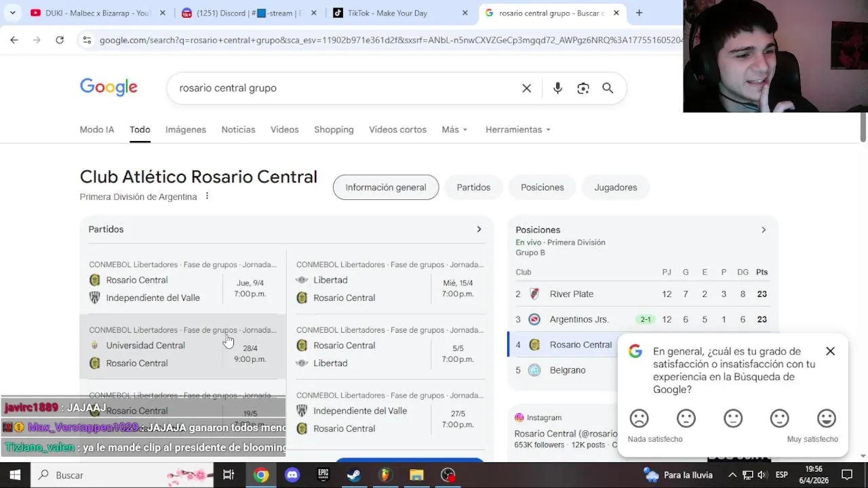This screenshot has height=488, width=868.
Task: Close the TikTok tab
Action: [465, 13]
